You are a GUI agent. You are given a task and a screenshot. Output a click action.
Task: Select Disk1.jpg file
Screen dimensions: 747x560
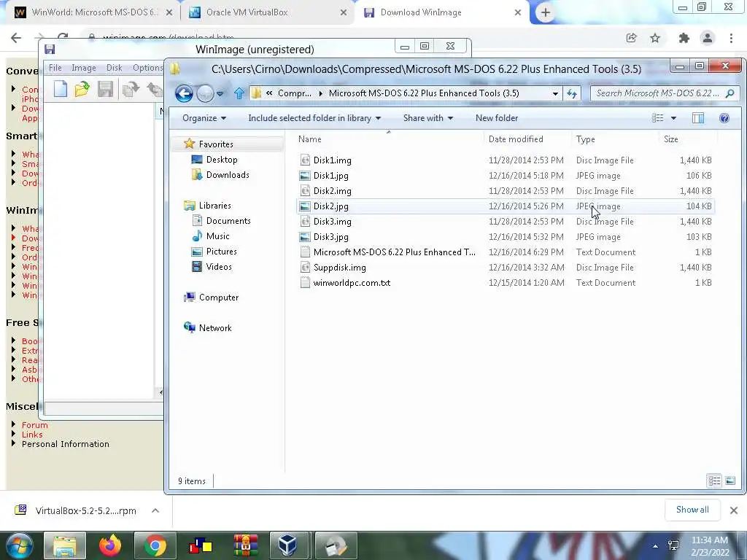330,176
